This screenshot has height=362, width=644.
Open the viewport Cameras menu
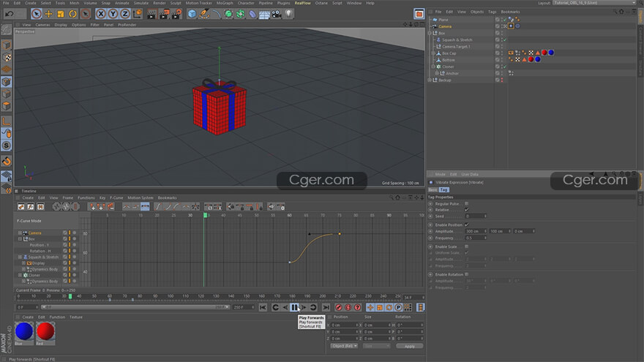click(x=42, y=25)
